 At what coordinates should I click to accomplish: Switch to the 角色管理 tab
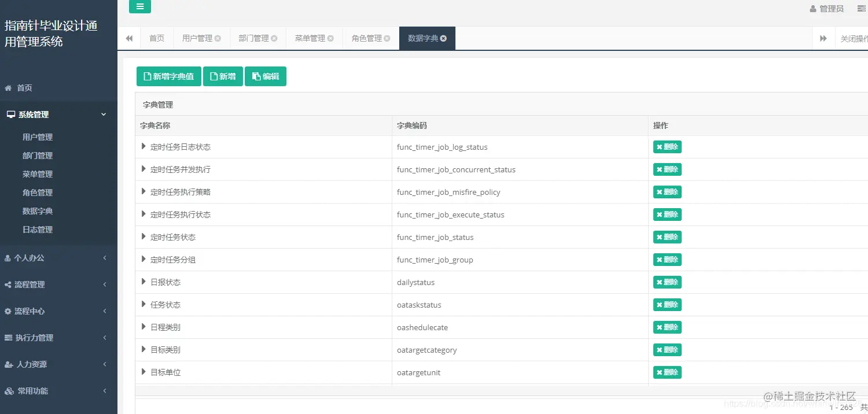367,38
